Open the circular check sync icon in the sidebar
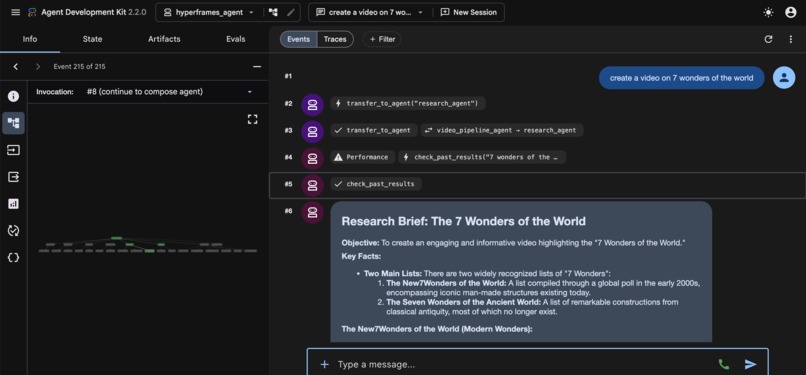The image size is (806, 375). pos(13,231)
